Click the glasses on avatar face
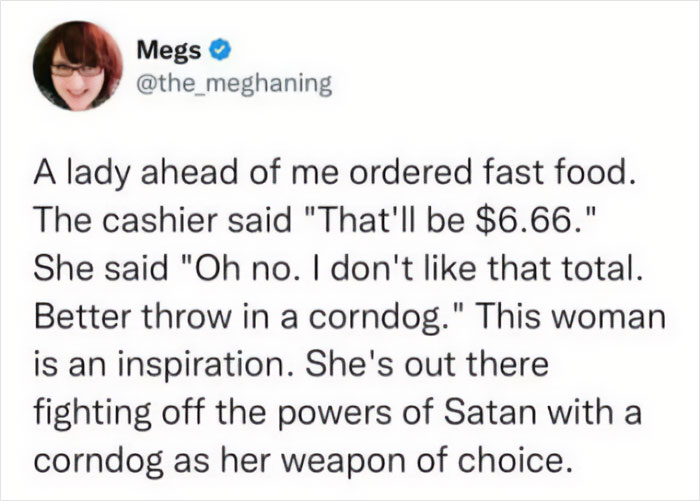This screenshot has height=501, width=700. point(75,70)
